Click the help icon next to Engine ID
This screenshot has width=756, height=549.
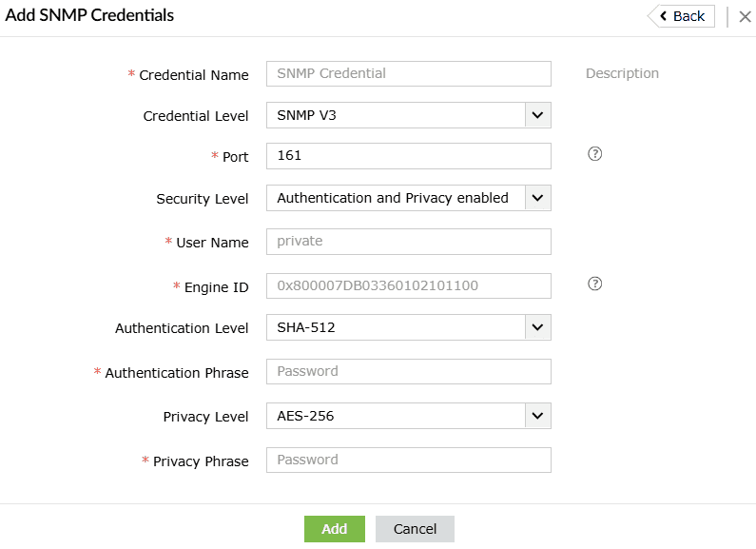click(595, 284)
